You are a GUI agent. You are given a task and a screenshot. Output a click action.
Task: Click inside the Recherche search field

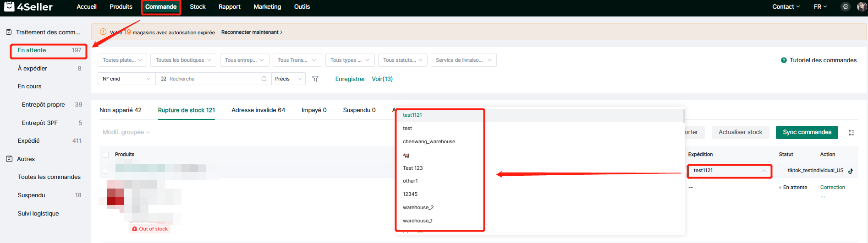coord(211,79)
